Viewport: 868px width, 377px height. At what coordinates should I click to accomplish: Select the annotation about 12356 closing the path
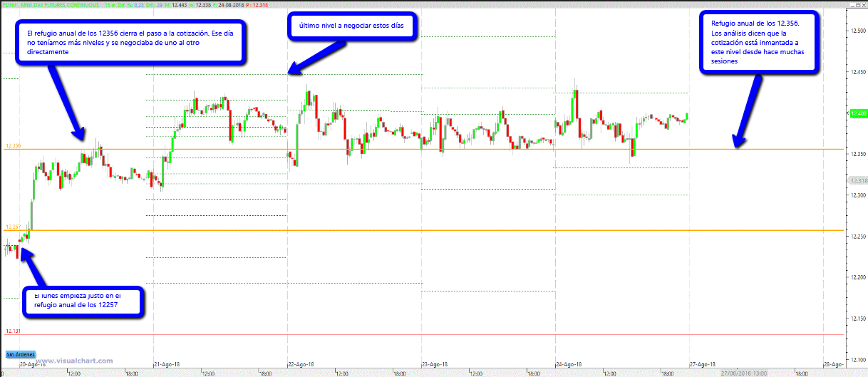tap(132, 43)
